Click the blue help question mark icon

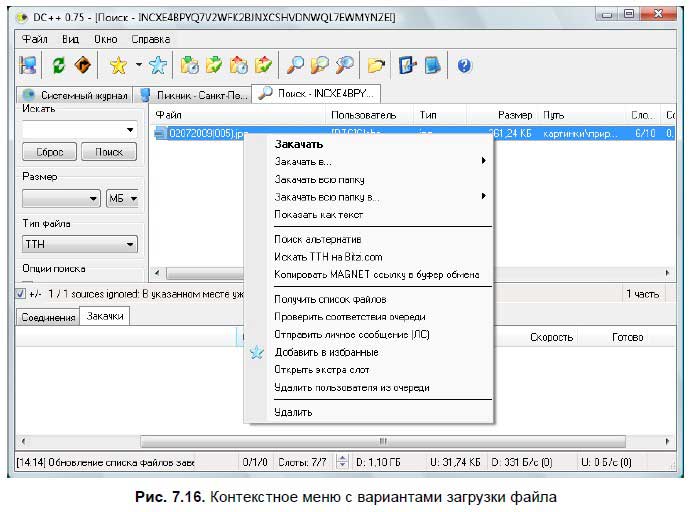tap(464, 66)
